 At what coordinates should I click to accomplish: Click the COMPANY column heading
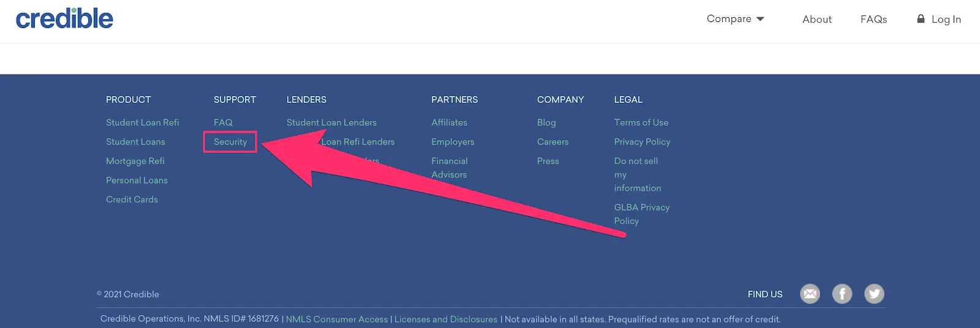(x=560, y=100)
